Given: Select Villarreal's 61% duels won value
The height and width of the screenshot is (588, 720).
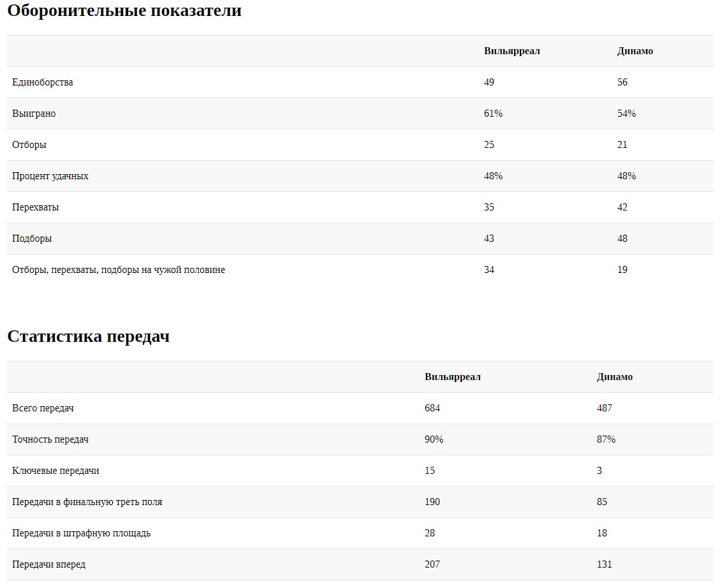Looking at the screenshot, I should click(x=493, y=114).
